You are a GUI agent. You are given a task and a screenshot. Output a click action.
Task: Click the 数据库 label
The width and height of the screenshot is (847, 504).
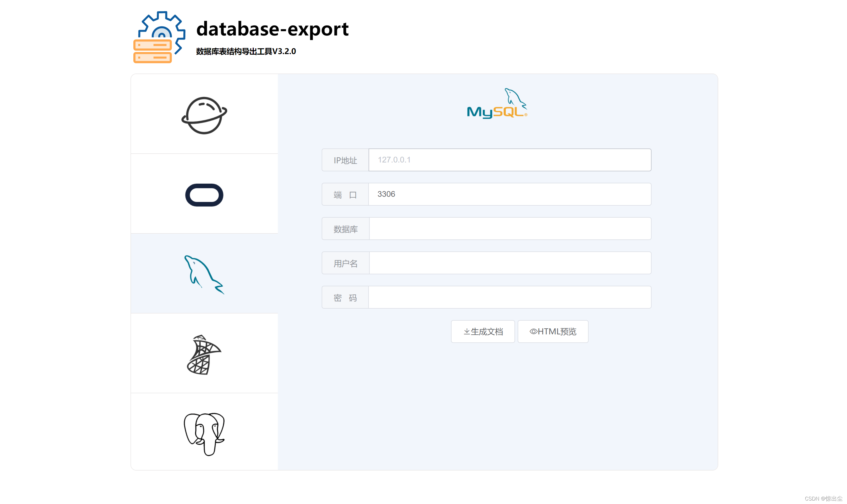point(346,229)
